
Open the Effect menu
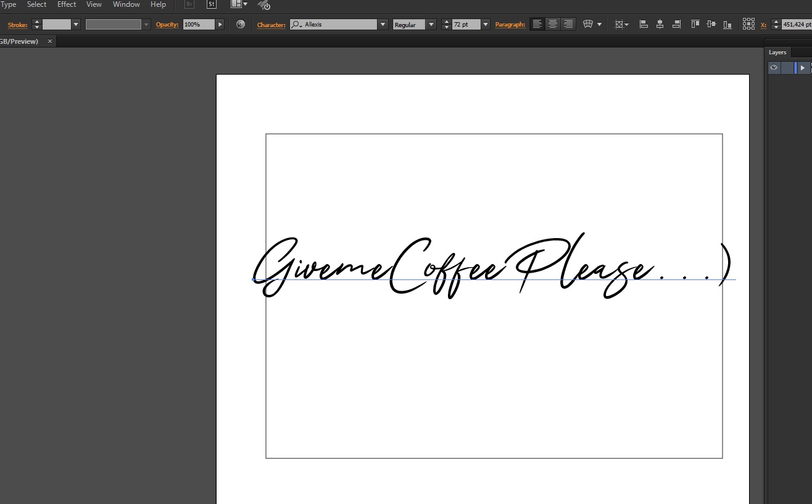[67, 4]
